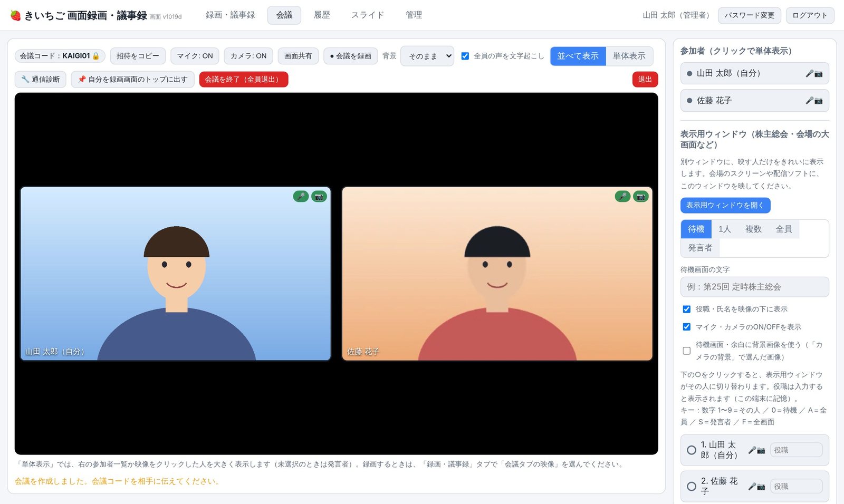Switch to 単体表示 view mode
The width and height of the screenshot is (844, 504).
tap(629, 56)
